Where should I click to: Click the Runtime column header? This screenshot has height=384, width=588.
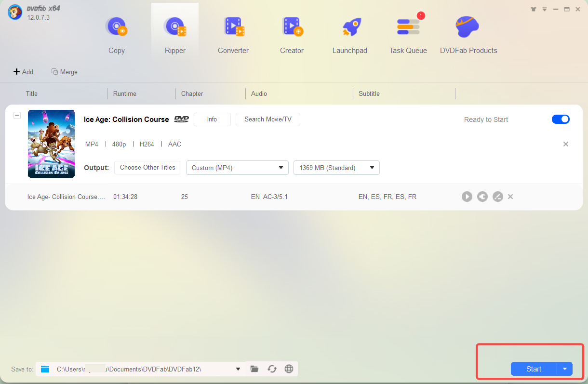click(125, 93)
